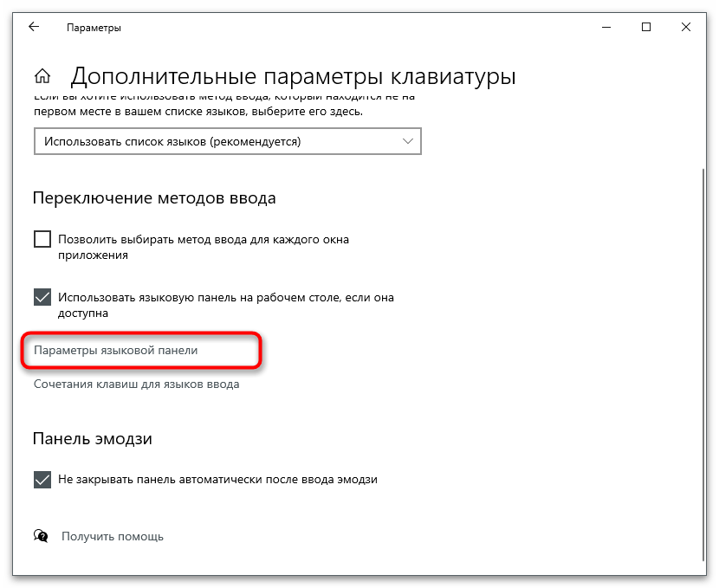Click the Панель эмодзи heading

coord(92,438)
